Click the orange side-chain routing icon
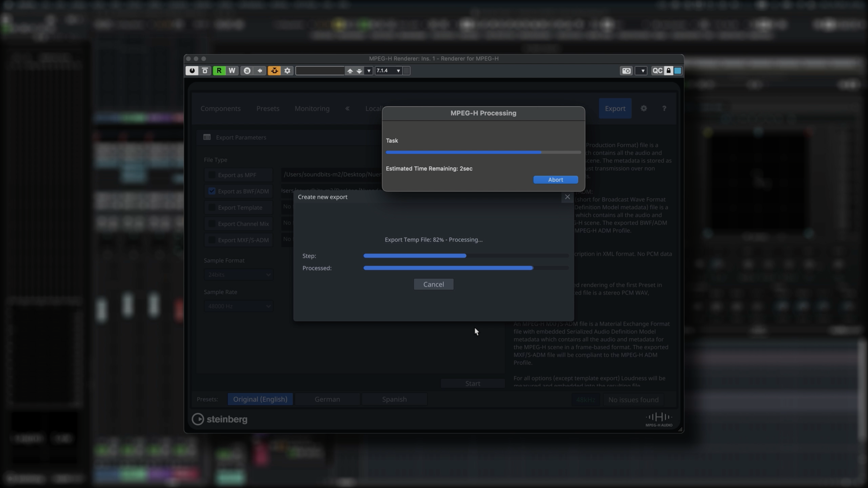Viewport: 868px width, 488px height. (274, 71)
